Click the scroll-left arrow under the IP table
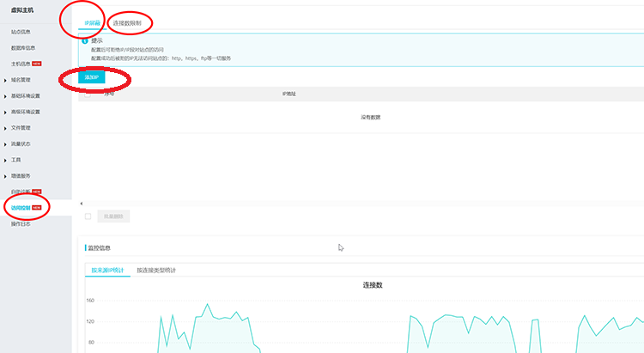 (x=82, y=204)
